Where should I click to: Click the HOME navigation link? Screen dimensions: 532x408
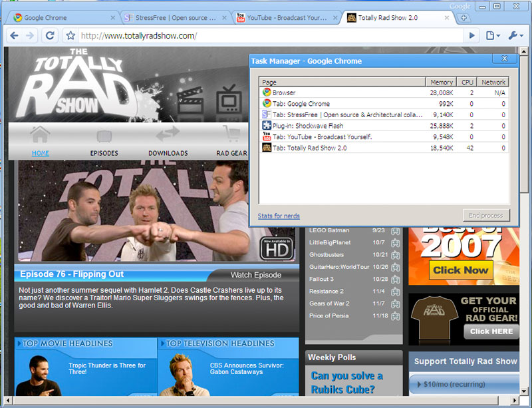[41, 153]
